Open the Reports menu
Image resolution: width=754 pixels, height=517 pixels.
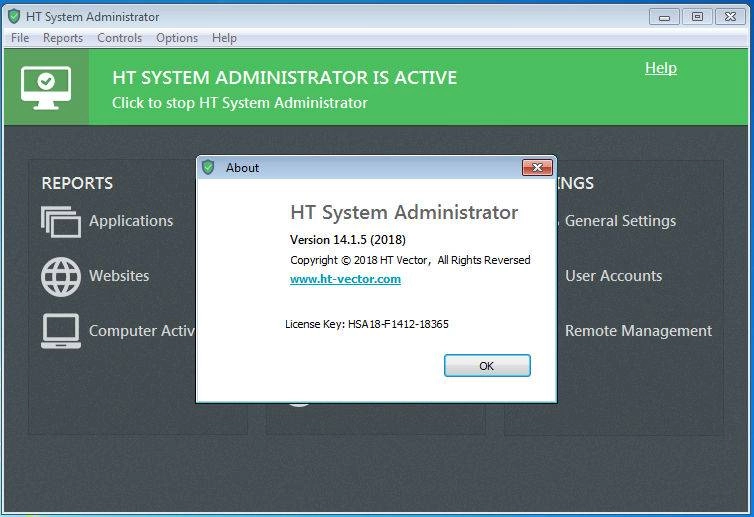63,38
